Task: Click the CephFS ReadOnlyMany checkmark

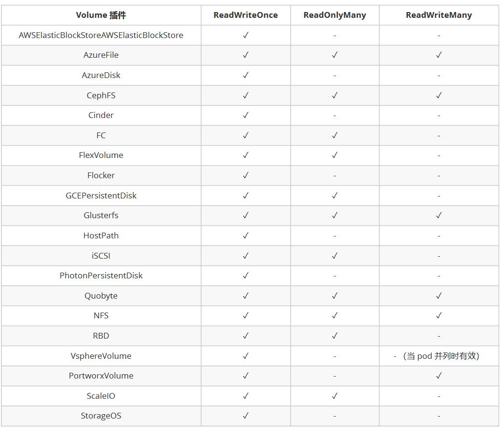Action: [334, 95]
